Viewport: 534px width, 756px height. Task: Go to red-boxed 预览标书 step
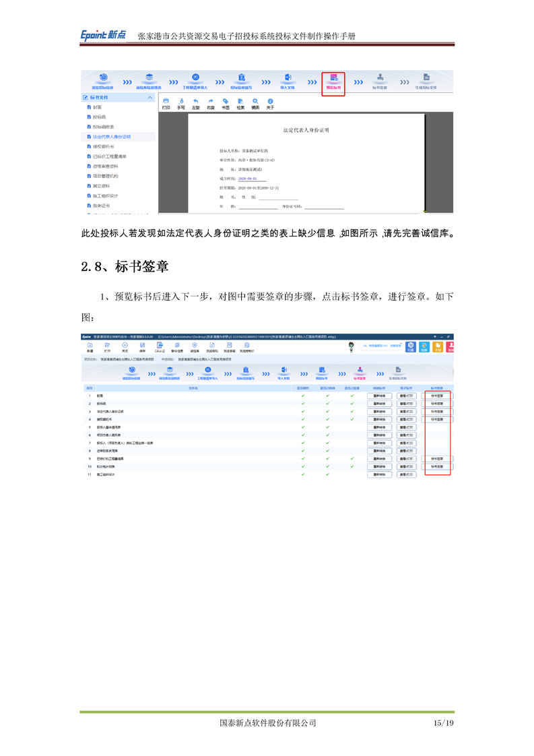pos(333,82)
